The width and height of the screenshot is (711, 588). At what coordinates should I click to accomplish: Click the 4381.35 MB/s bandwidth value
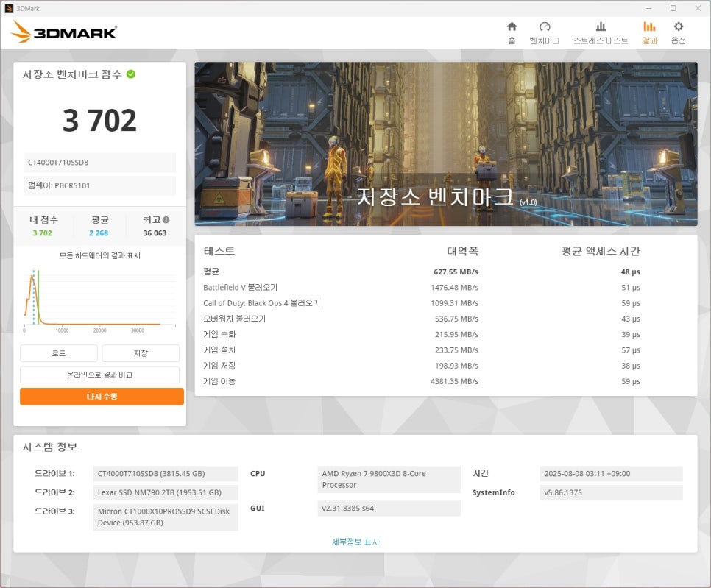[x=454, y=381]
